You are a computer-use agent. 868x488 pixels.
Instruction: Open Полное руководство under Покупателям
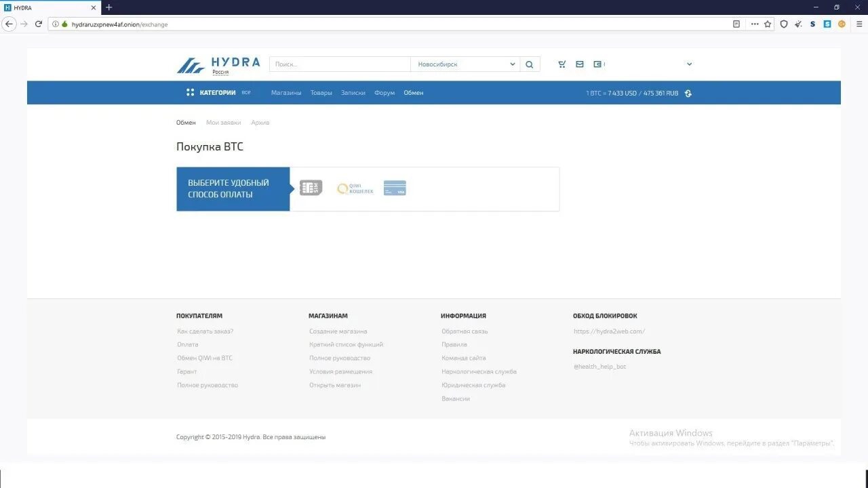point(208,385)
